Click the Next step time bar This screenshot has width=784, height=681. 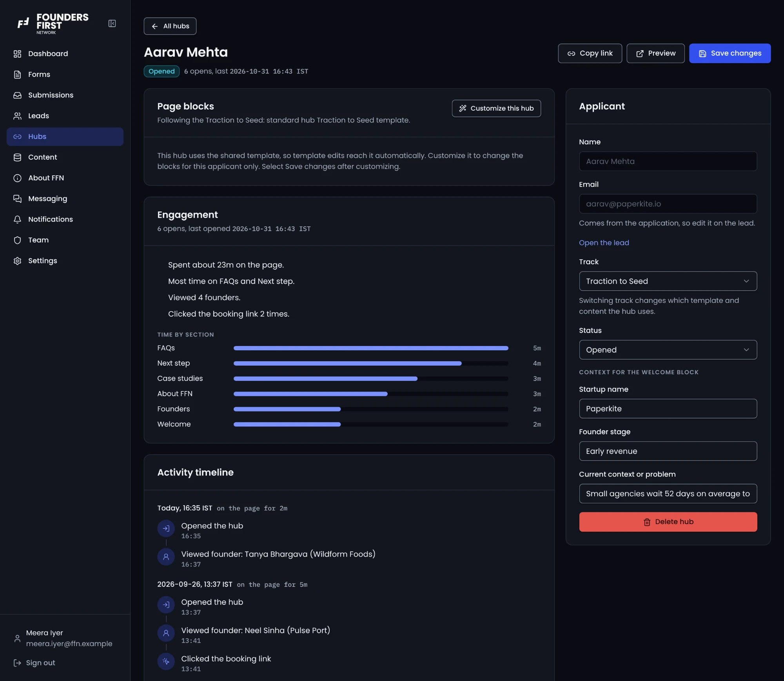coord(371,364)
